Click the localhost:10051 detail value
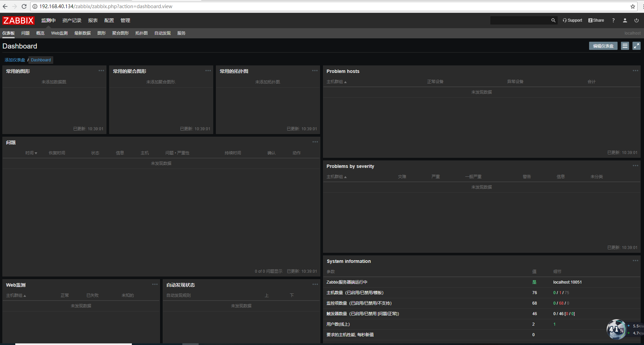Screen dimensions: 644x345 (567, 282)
